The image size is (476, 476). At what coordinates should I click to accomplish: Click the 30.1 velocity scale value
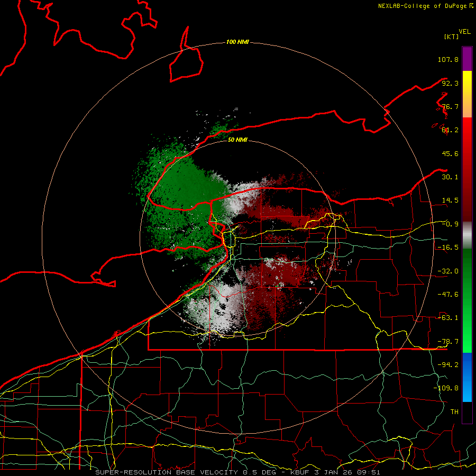450,177
